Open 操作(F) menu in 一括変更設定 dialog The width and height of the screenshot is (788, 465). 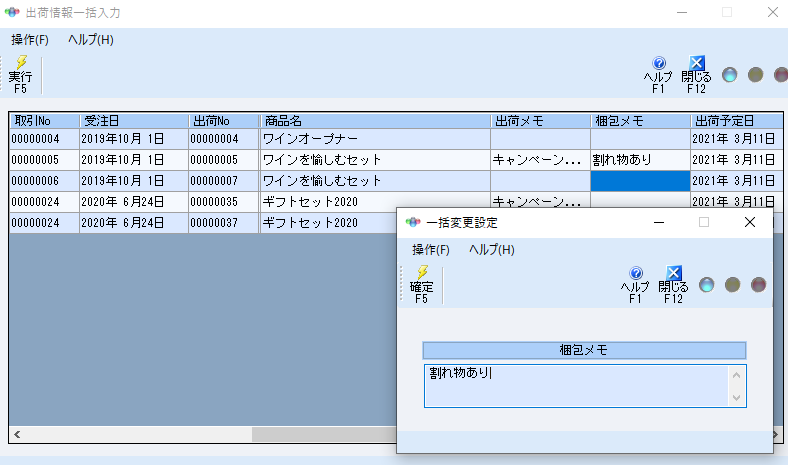(431, 250)
